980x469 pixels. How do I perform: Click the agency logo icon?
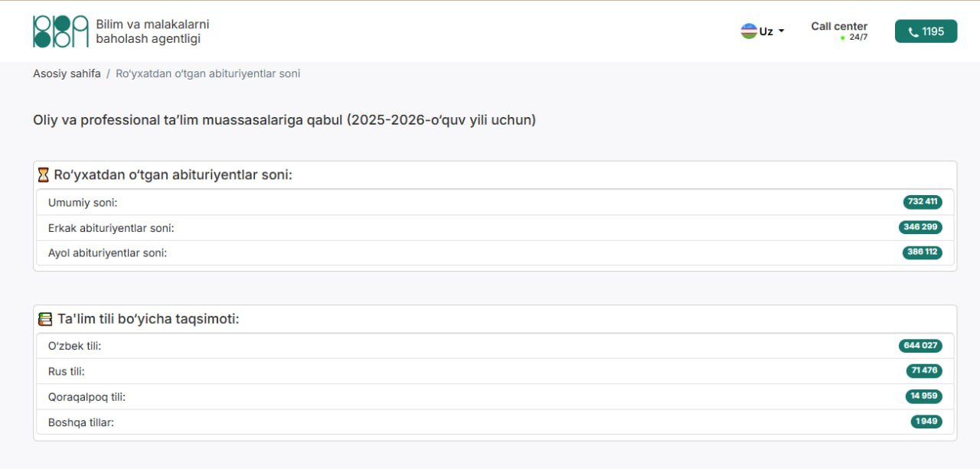(x=60, y=31)
